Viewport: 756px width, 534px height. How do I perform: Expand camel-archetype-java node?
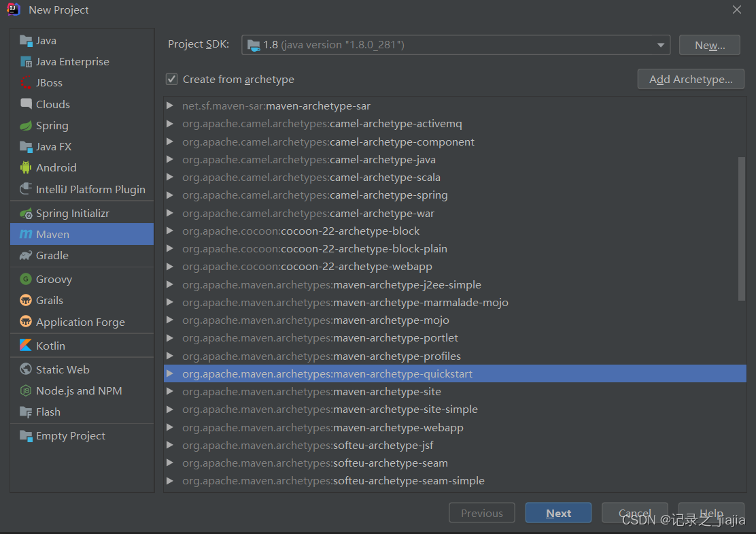coord(170,159)
